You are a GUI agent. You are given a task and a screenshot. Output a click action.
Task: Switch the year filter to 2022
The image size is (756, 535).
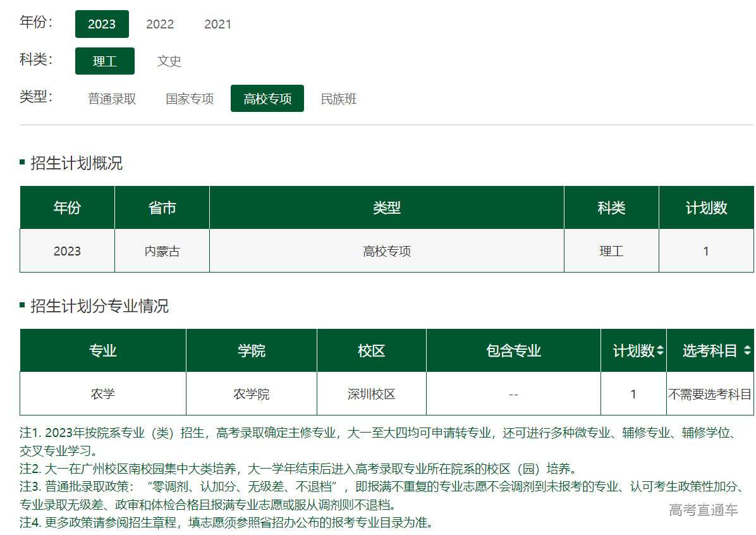click(160, 24)
